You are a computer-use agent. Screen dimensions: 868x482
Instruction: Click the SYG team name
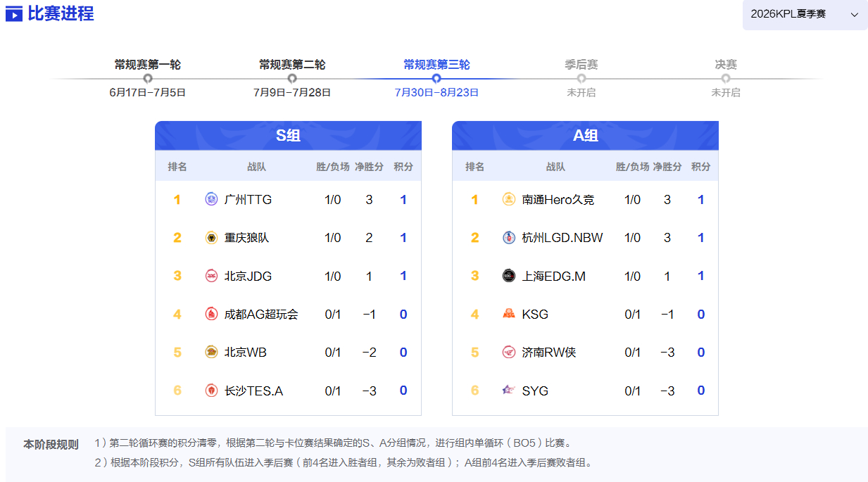pyautogui.click(x=535, y=391)
